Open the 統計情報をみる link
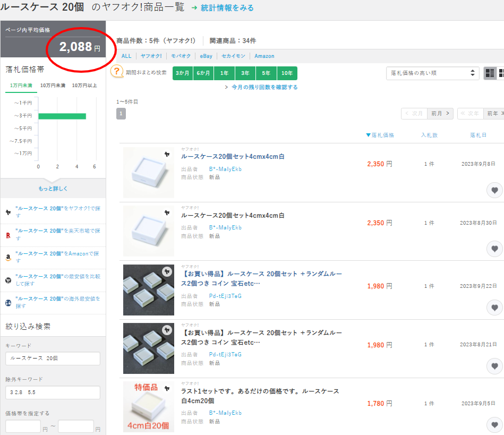 pyautogui.click(x=227, y=8)
